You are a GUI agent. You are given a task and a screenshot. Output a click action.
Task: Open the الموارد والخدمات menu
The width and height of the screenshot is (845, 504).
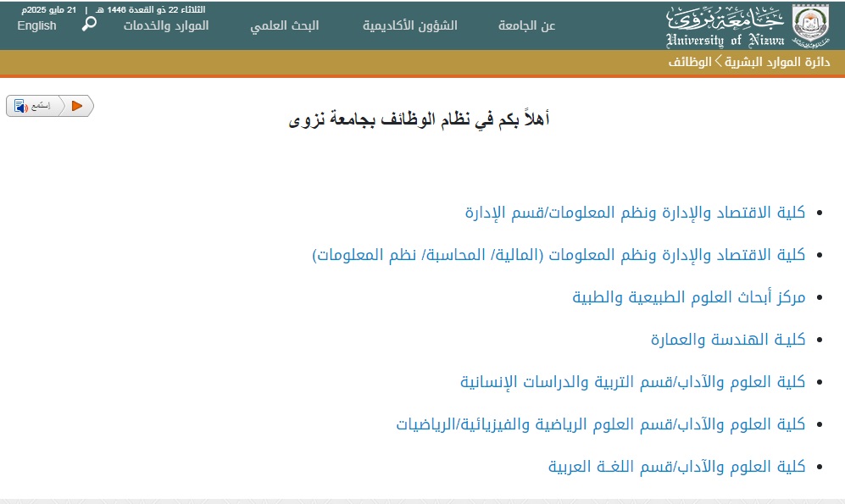pos(166,25)
